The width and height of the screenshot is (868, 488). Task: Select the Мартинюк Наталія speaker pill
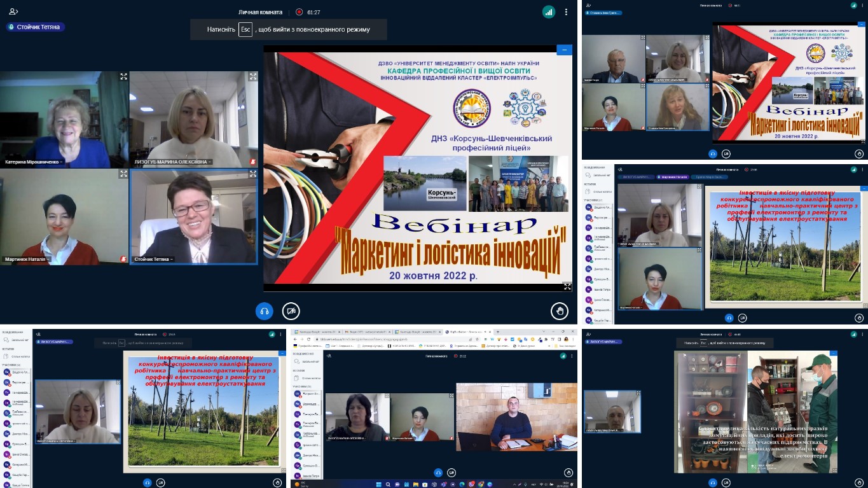click(x=673, y=176)
